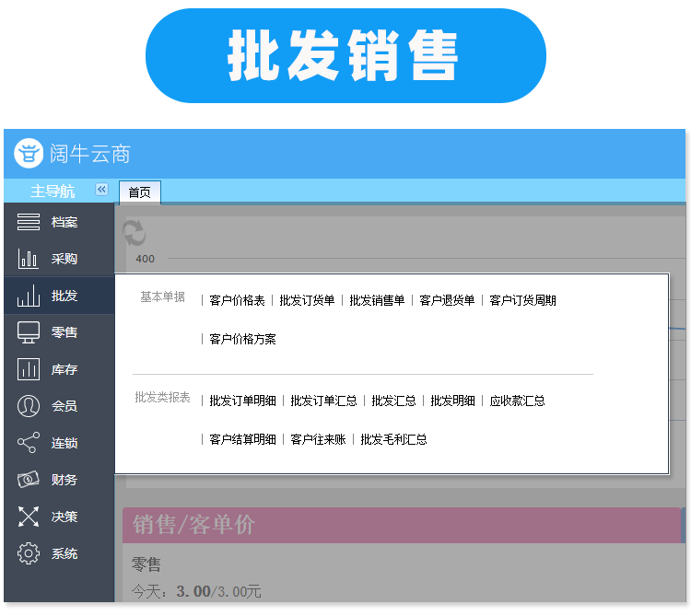Click the refresh arrows icon on chart
Viewport: 691px width, 616px height.
point(134,232)
